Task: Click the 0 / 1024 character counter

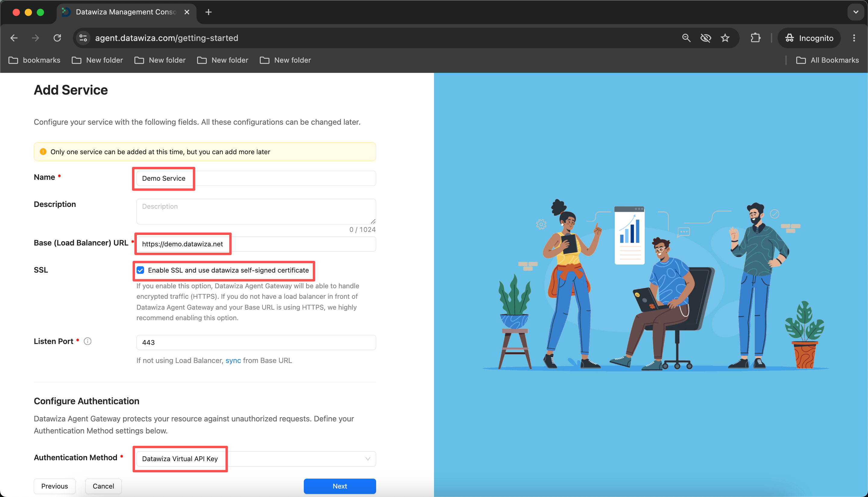Action: pyautogui.click(x=362, y=230)
